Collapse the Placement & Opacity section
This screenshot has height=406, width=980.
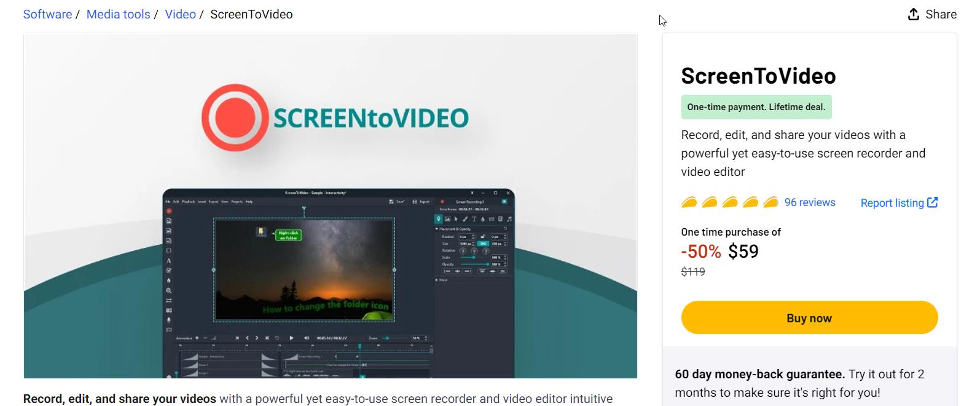(x=437, y=229)
